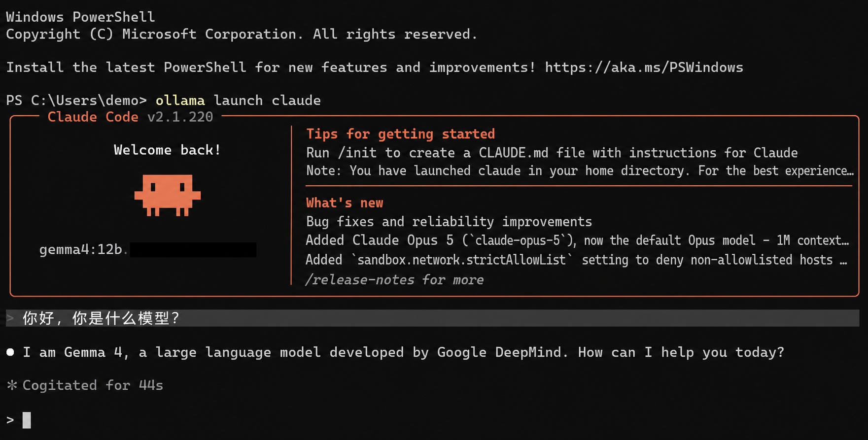This screenshot has height=440, width=868.
Task: Open the https://aka.ms/PSWindows link
Action: pos(644,68)
